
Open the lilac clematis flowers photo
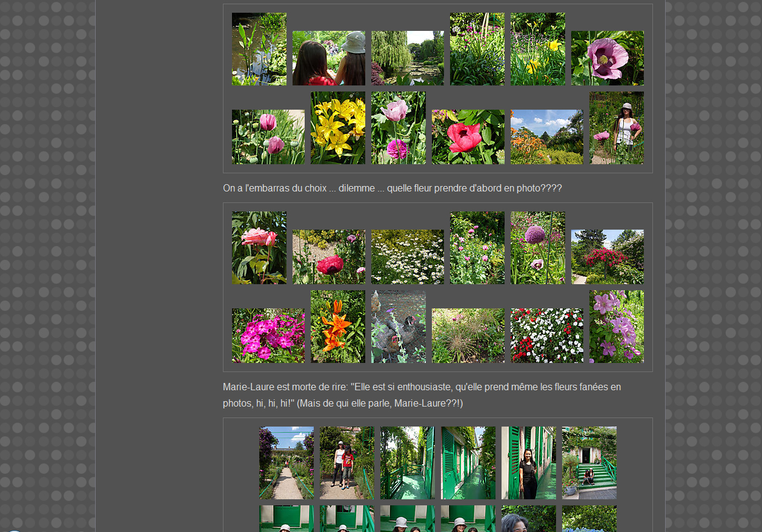pos(616,327)
